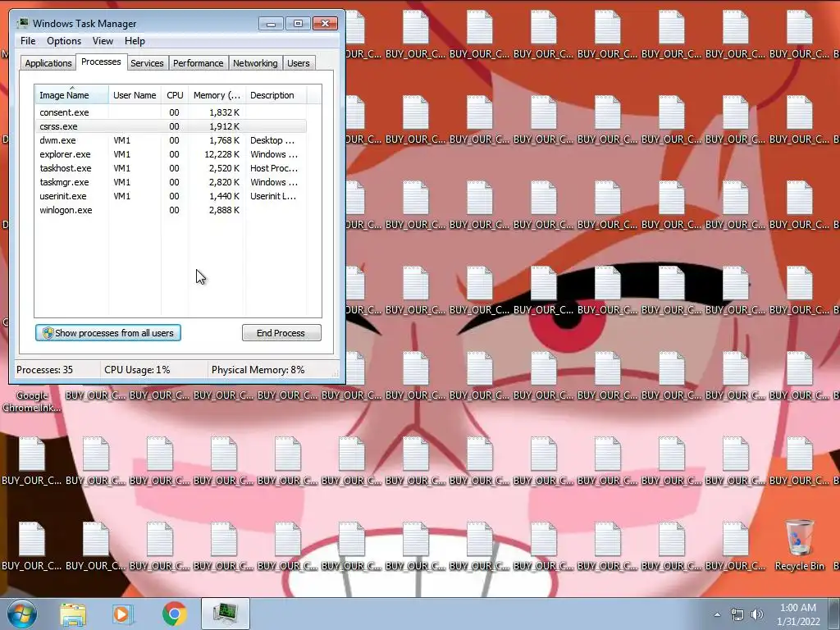Sort by CPU column header
This screenshot has height=630, width=840.
[x=175, y=95]
